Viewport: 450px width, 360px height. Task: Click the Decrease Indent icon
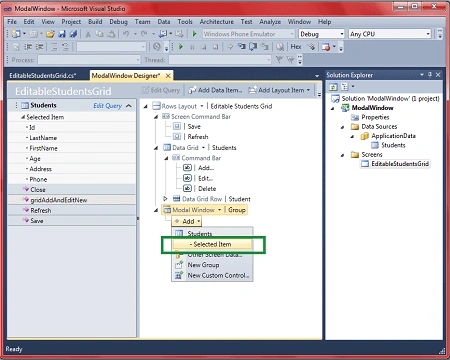(28, 47)
